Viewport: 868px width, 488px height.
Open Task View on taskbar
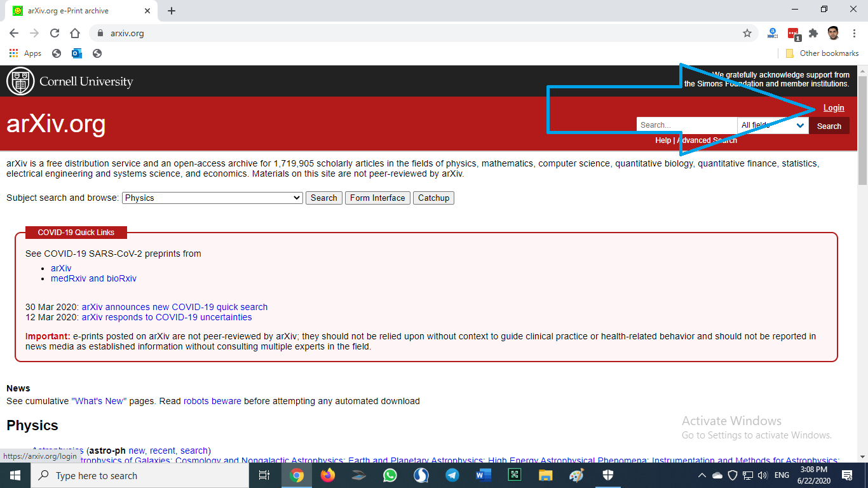tap(264, 475)
